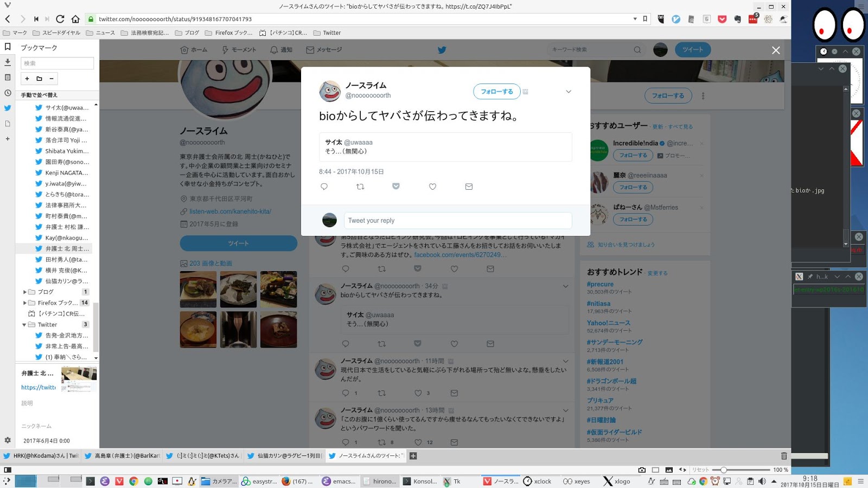This screenshot has height=488, width=868.
Task: Switch to 仙猫カリン tab
Action: pyautogui.click(x=285, y=455)
